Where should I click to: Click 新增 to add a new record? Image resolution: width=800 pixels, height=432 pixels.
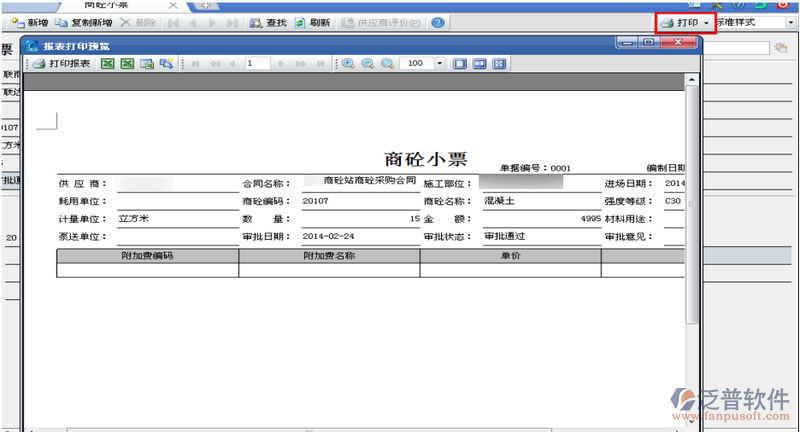point(29,22)
